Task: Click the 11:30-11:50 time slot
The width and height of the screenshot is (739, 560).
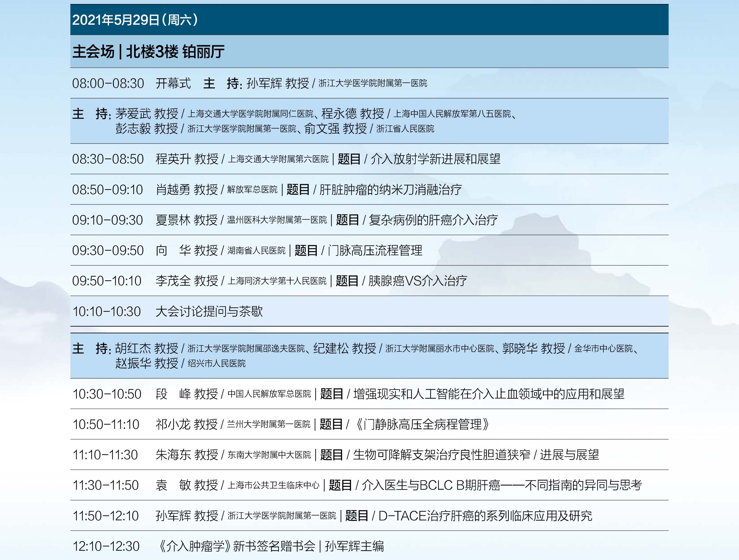Action: pyautogui.click(x=105, y=485)
